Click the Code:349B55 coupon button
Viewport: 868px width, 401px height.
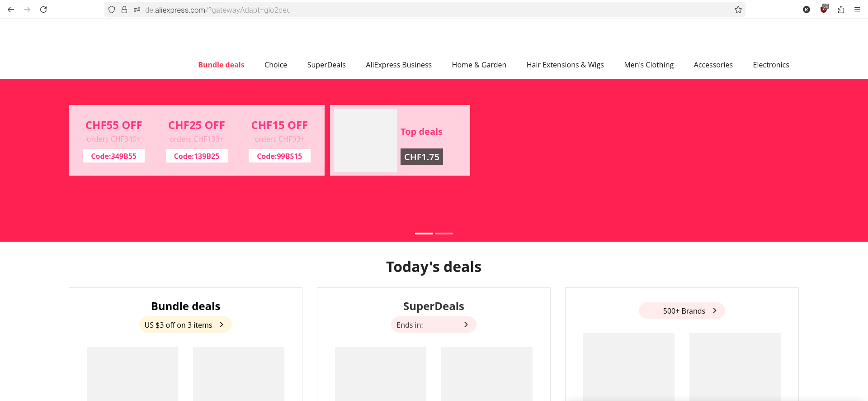pyautogui.click(x=113, y=156)
